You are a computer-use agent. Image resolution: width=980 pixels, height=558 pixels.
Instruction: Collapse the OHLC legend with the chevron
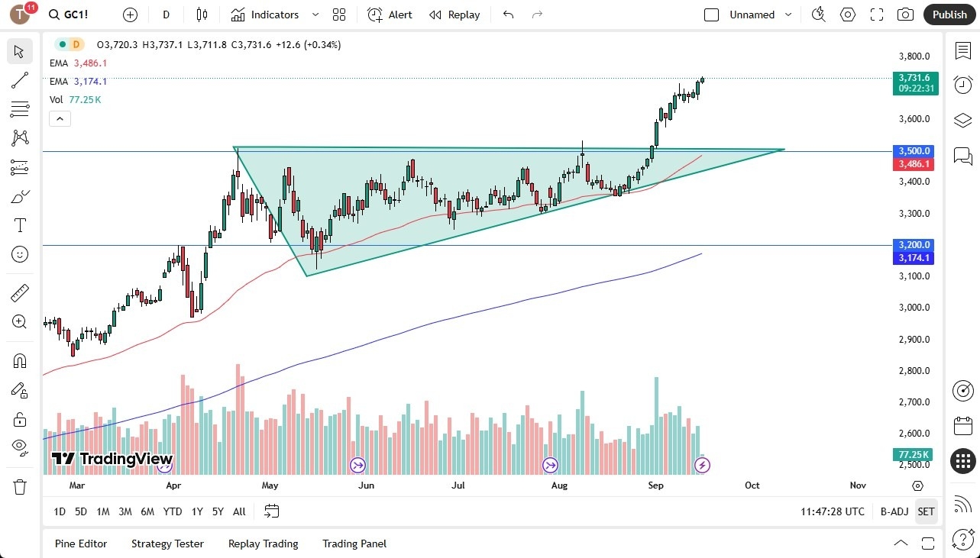tap(60, 118)
